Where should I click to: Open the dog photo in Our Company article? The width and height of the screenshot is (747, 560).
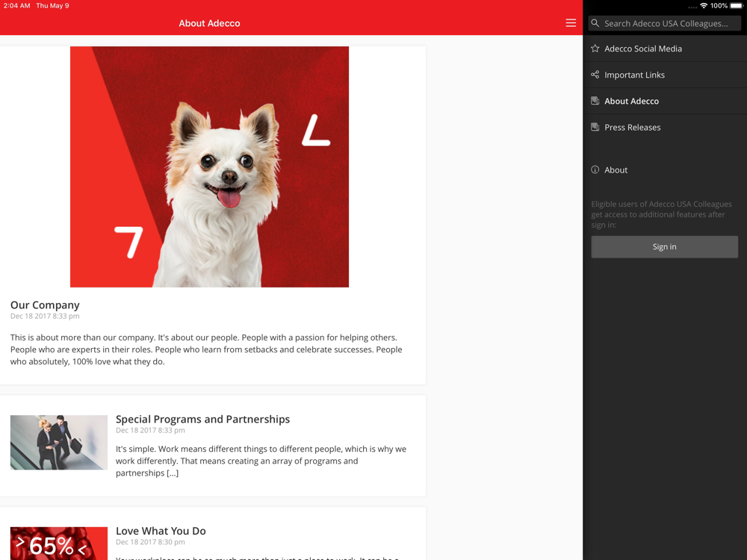click(210, 167)
